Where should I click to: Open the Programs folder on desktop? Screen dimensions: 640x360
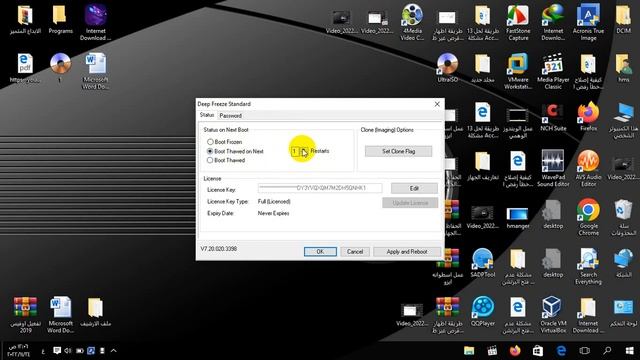(60, 20)
